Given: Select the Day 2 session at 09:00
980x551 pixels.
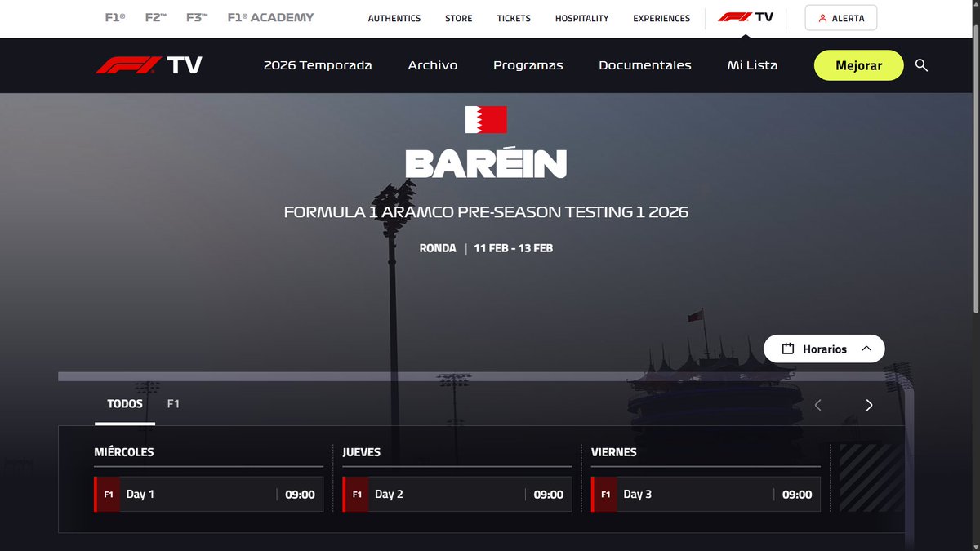Looking at the screenshot, I should [x=457, y=494].
